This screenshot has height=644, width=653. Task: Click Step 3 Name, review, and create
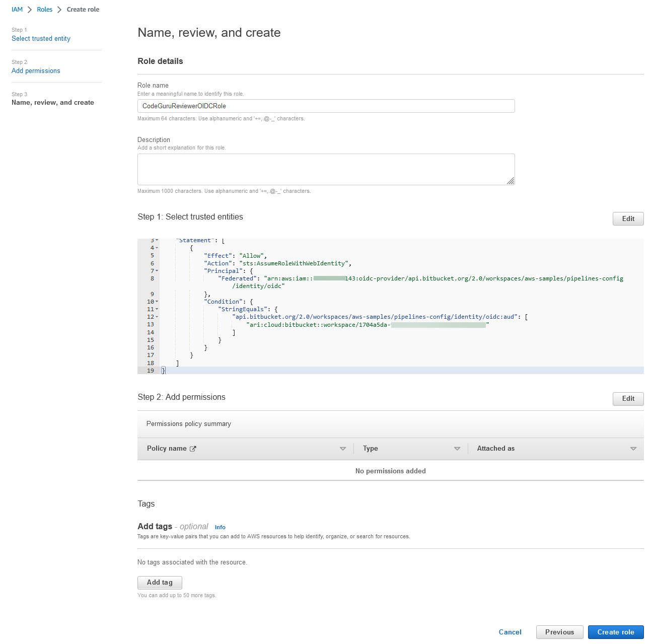[x=52, y=103]
